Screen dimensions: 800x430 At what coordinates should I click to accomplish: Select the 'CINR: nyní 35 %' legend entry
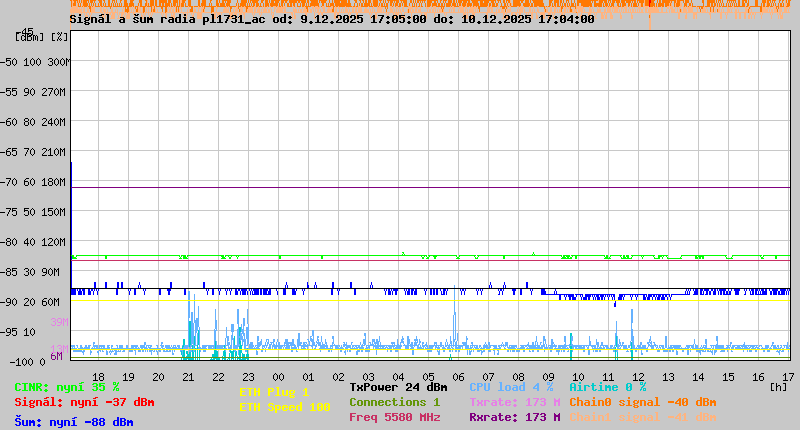coord(67,387)
